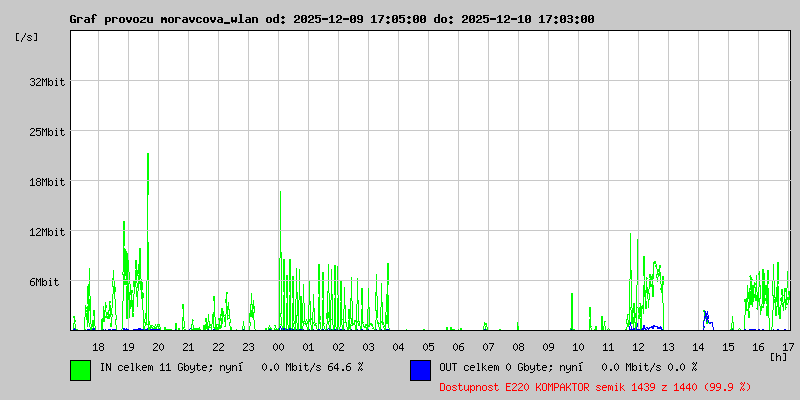
Task: Click the '17' hour label on x-axis
Action: point(788,347)
